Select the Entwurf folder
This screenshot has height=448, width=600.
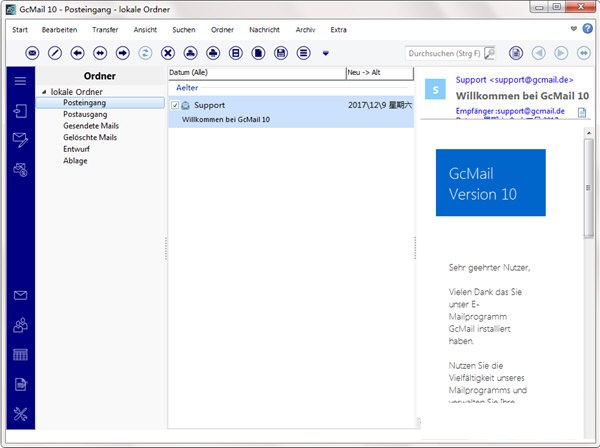(x=77, y=149)
